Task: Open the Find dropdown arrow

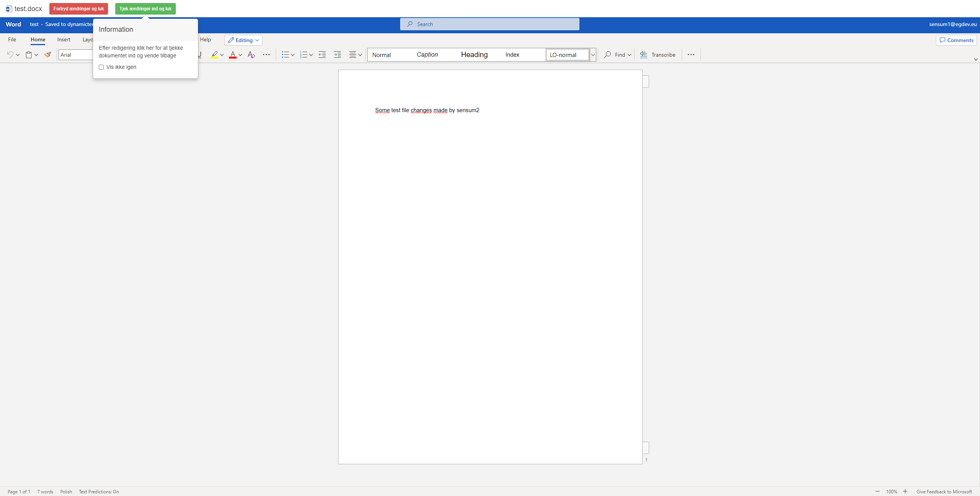Action: pyautogui.click(x=629, y=55)
